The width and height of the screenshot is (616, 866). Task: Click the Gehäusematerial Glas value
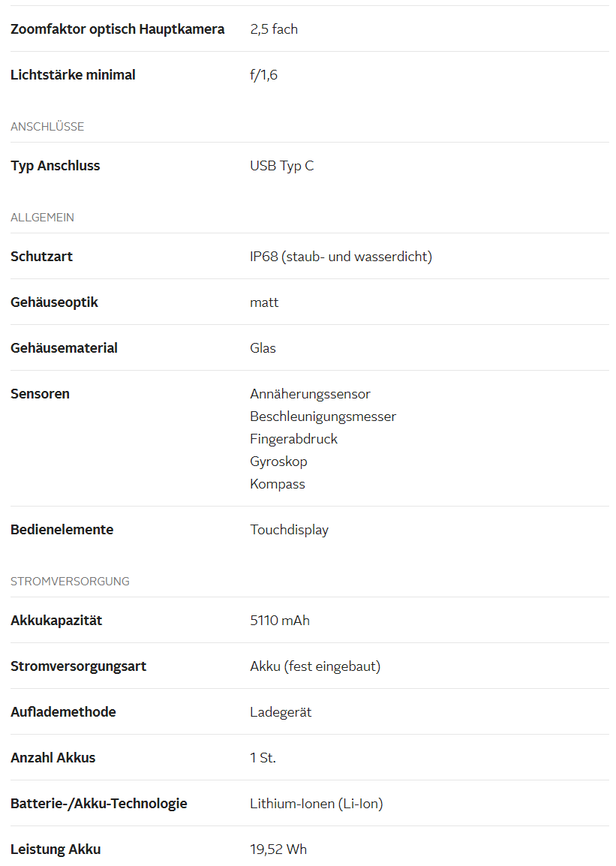tap(263, 348)
